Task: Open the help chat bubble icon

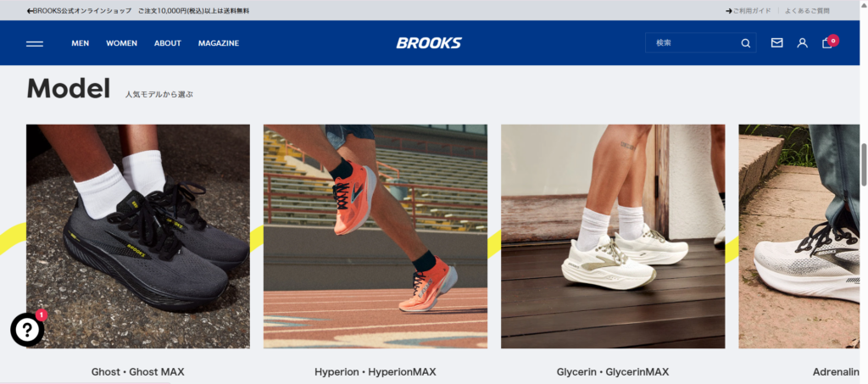Action: coord(27,330)
